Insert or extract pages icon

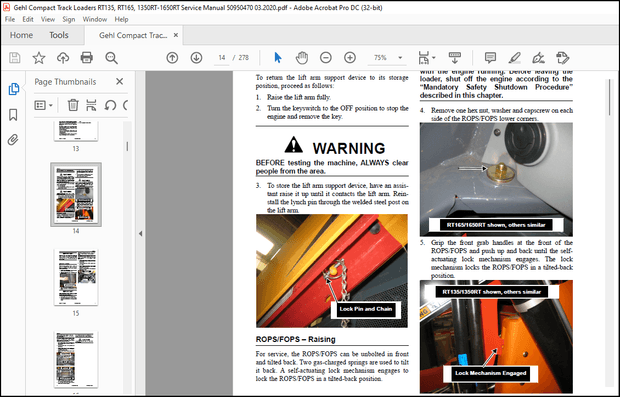pyautogui.click(x=91, y=105)
